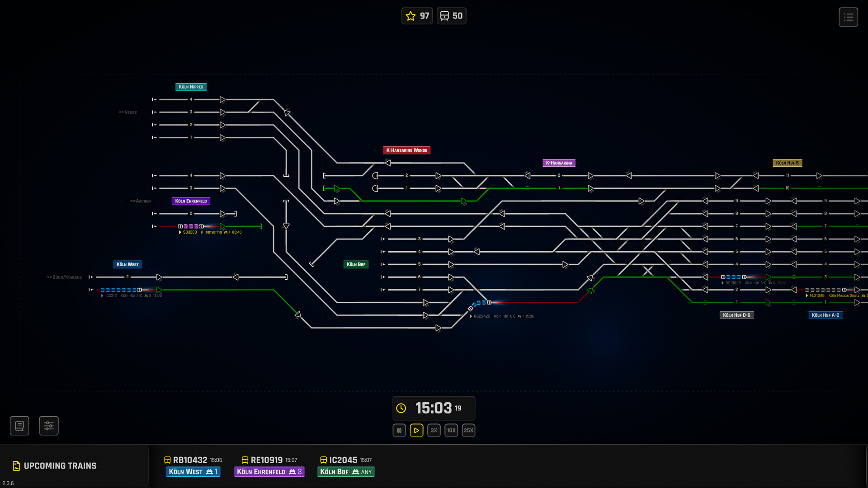This screenshot has height=488, width=868.
Task: Click the clock icon beside 15:03
Action: [x=401, y=408]
